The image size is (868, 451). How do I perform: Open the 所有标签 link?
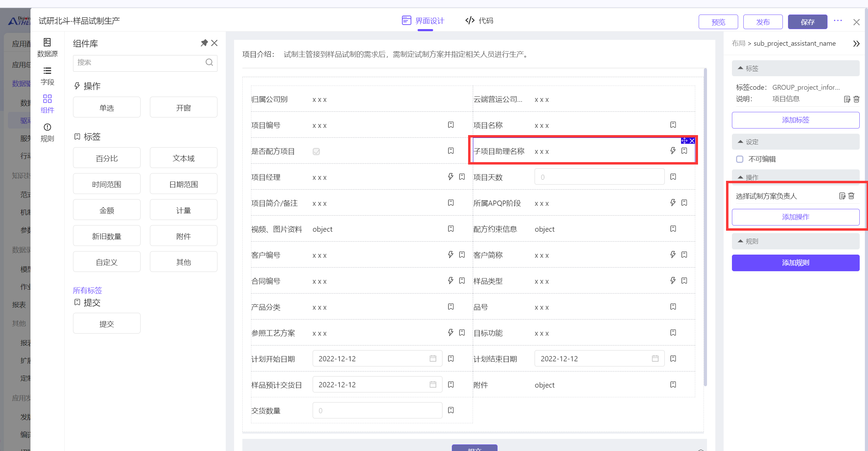click(87, 290)
